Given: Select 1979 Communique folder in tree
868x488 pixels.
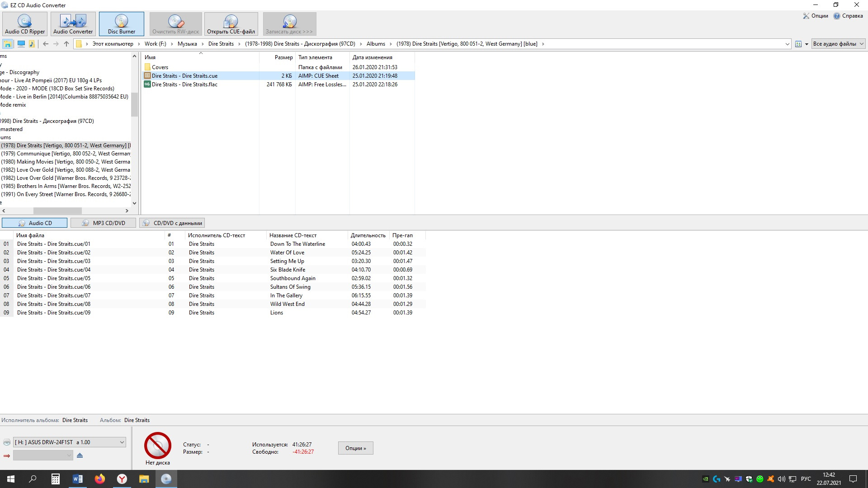Looking at the screenshot, I should pyautogui.click(x=66, y=154).
